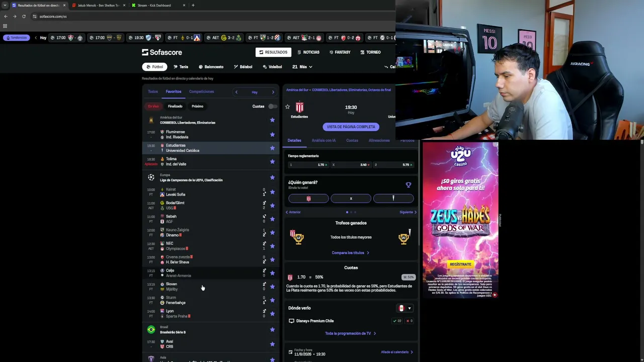Open the Cuotas tab in match details
Viewport: 644px width, 362px height.
[x=352, y=140]
